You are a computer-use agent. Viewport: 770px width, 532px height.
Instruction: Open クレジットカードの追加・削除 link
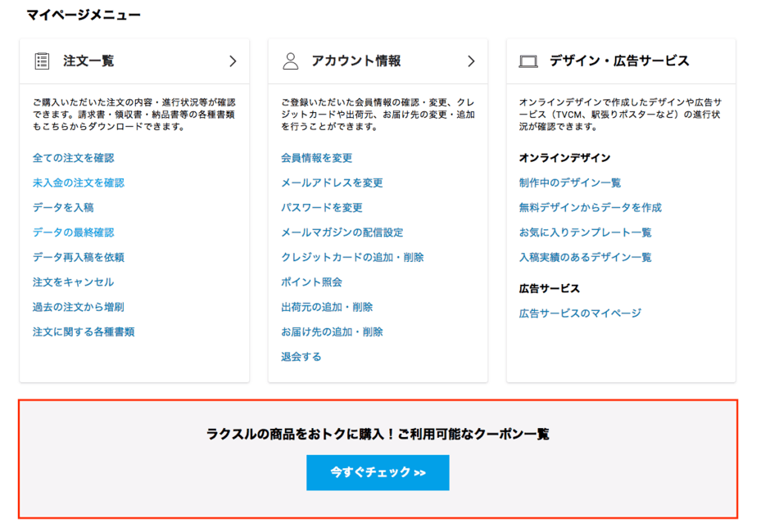[352, 257]
